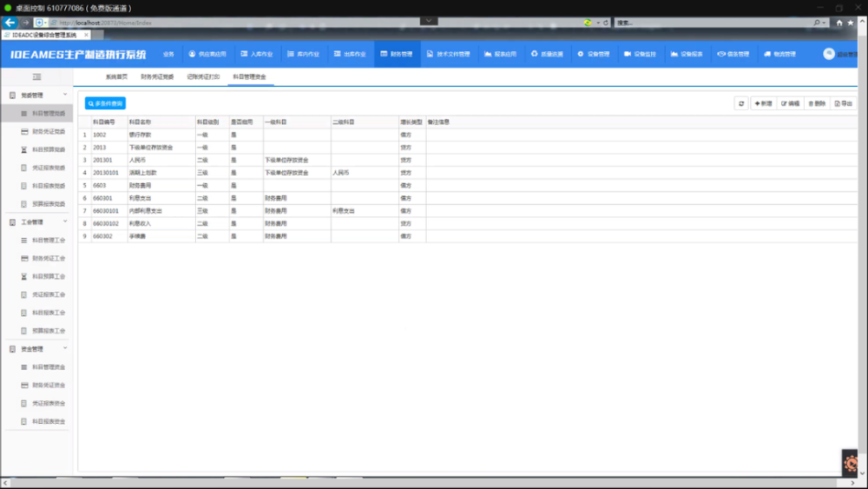Open 科目管理资金 in sidebar

click(x=37, y=367)
